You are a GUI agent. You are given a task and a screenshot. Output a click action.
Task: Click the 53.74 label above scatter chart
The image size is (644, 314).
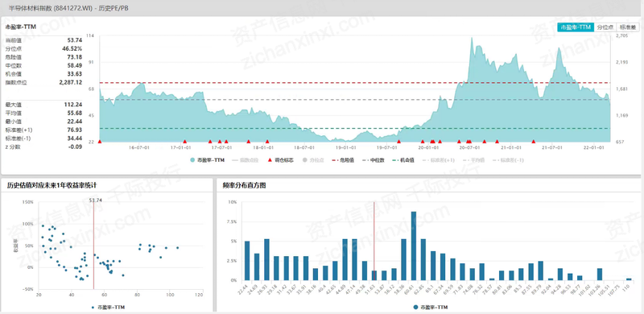(95, 200)
